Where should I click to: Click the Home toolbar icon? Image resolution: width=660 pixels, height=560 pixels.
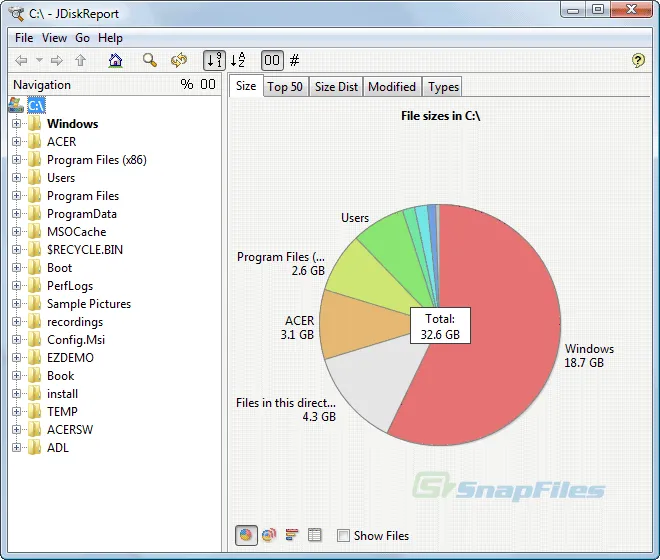coord(115,61)
